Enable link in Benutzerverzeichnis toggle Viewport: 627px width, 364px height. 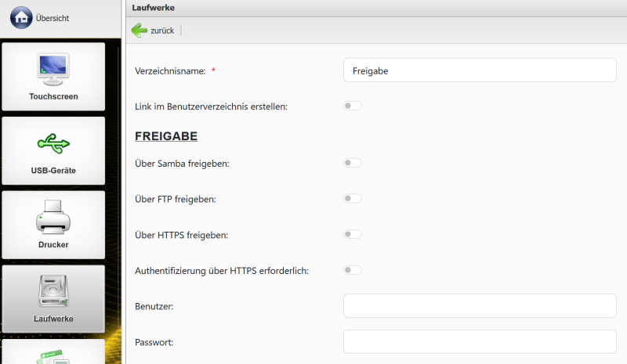coord(353,106)
